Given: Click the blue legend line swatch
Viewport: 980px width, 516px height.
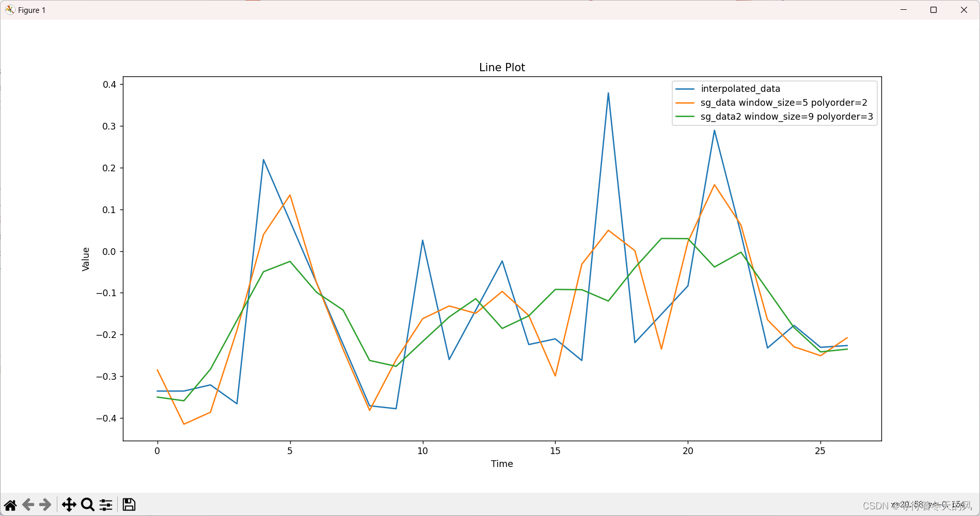Looking at the screenshot, I should click(685, 89).
